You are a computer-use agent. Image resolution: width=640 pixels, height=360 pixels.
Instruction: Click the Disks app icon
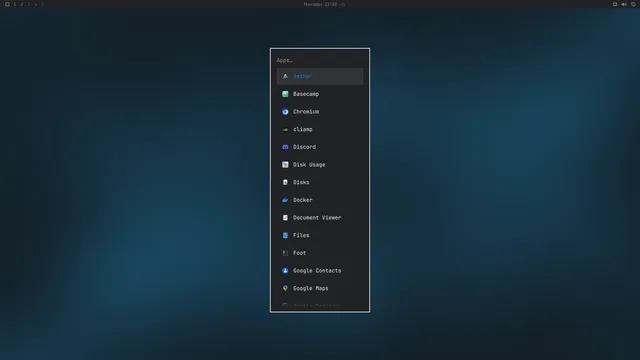pyautogui.click(x=285, y=182)
